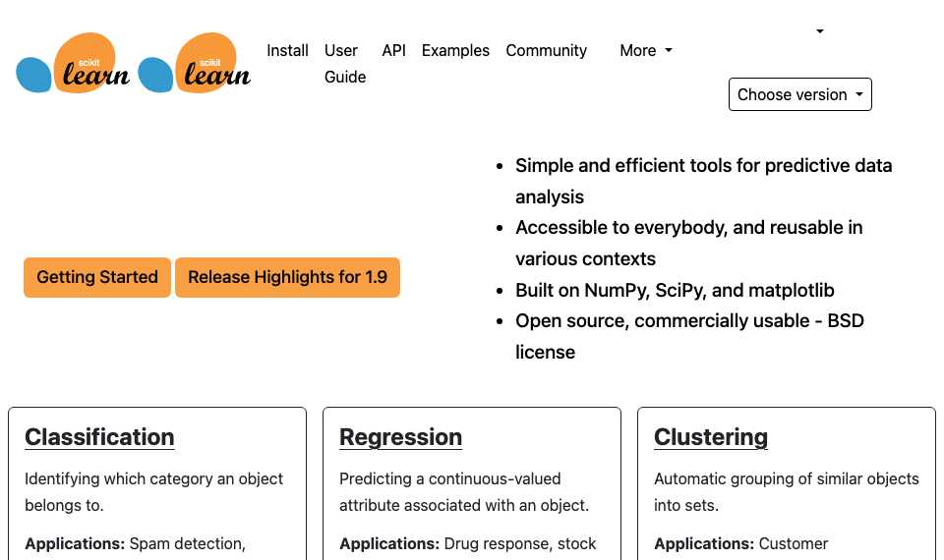Viewport: 944px width, 560px height.
Task: Open the Choose version dropdown
Action: pos(800,94)
